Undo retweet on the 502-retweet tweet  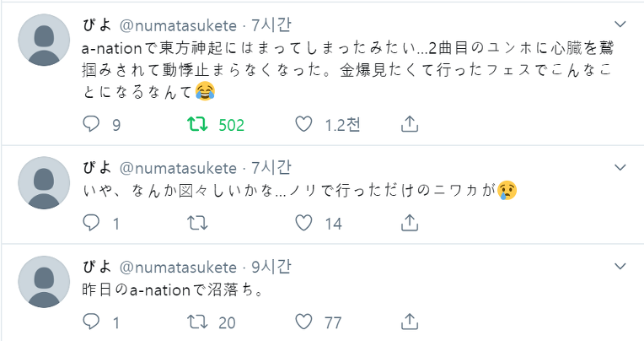pyautogui.click(x=196, y=125)
